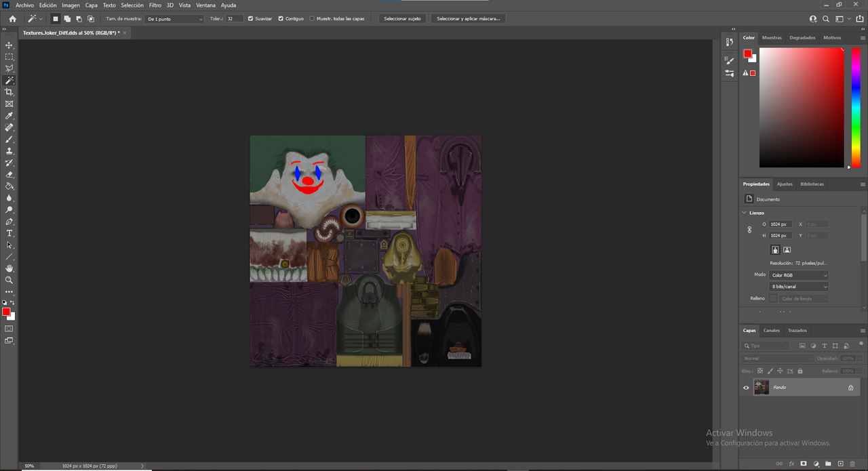Select the History Brush tool

pyautogui.click(x=9, y=163)
